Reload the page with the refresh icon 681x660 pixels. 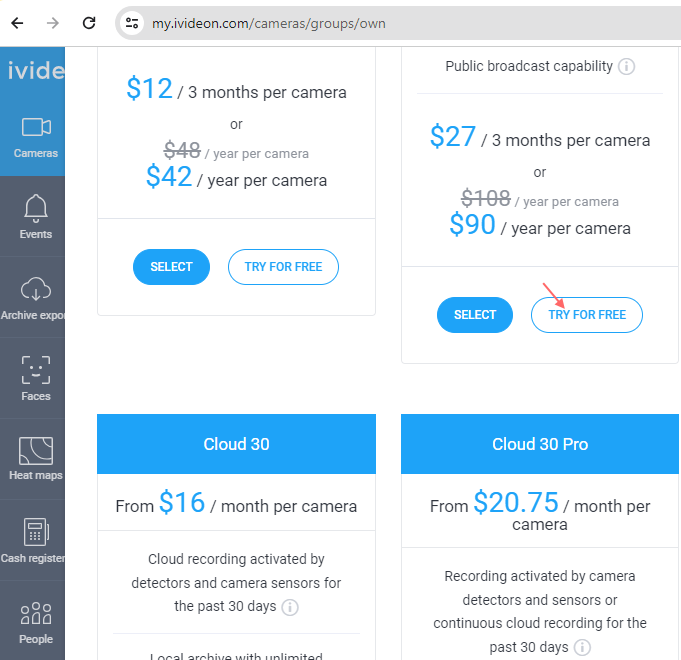point(89,23)
